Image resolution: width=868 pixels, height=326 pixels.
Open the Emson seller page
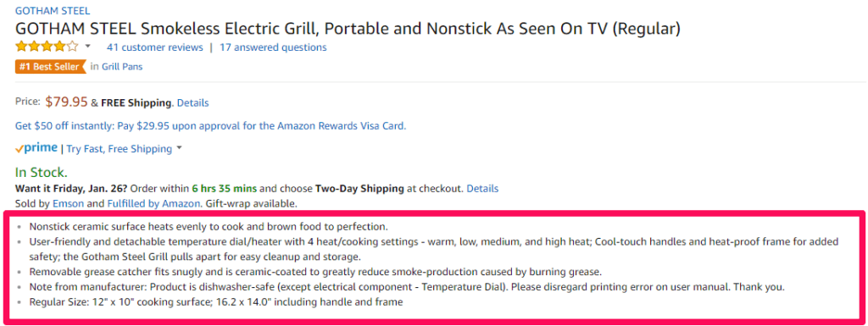click(x=69, y=203)
